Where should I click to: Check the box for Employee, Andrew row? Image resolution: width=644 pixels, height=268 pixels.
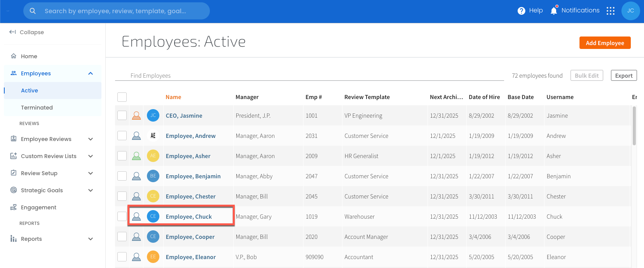click(122, 136)
